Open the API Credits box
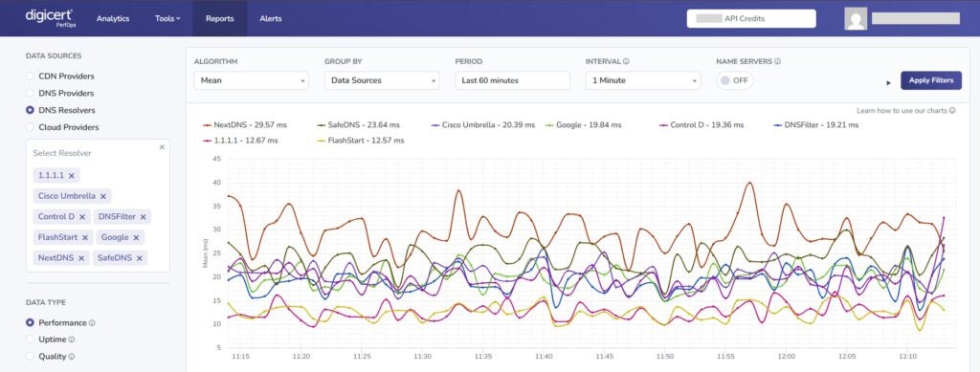980x372 pixels. pyautogui.click(x=751, y=19)
